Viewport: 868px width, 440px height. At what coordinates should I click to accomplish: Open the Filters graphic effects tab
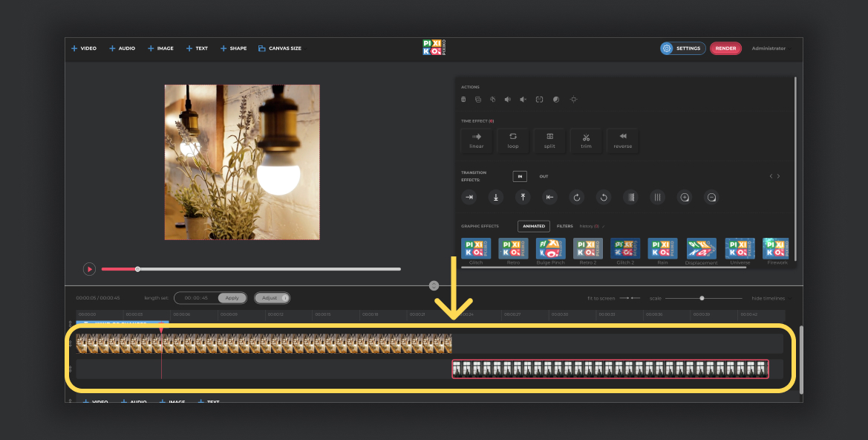(x=564, y=226)
